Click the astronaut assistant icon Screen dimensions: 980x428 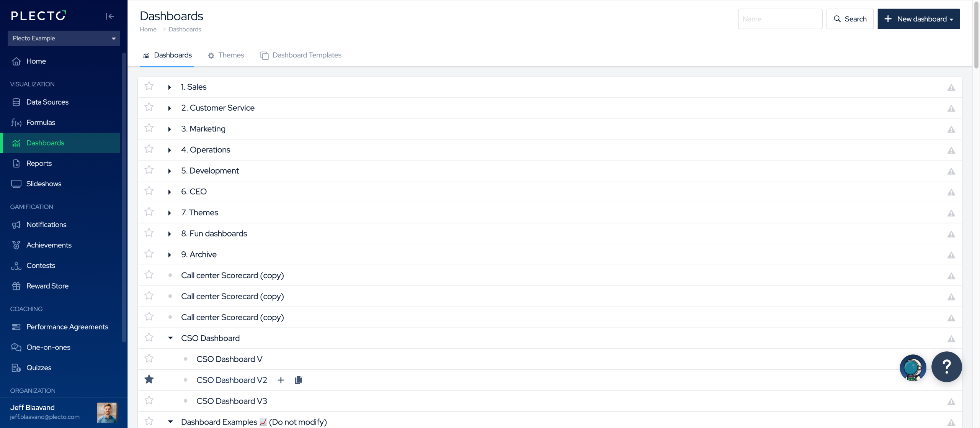pyautogui.click(x=913, y=368)
